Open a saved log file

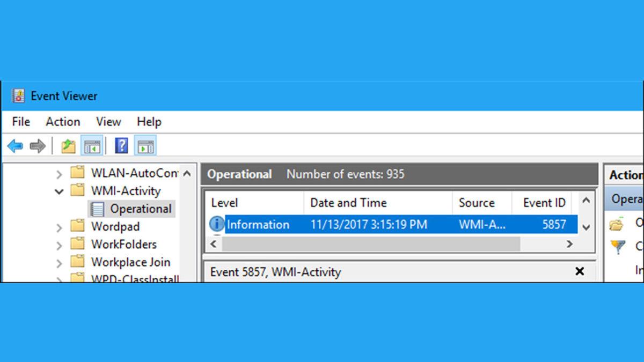pos(68,145)
